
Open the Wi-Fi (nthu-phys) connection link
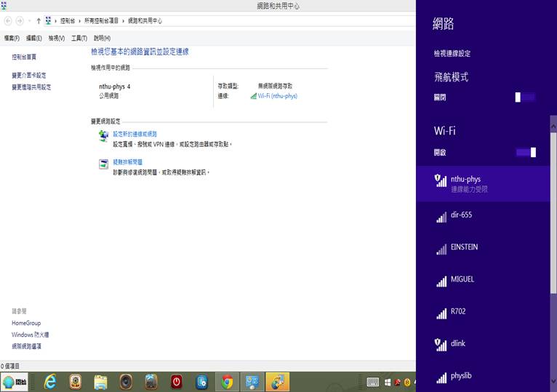click(x=277, y=96)
